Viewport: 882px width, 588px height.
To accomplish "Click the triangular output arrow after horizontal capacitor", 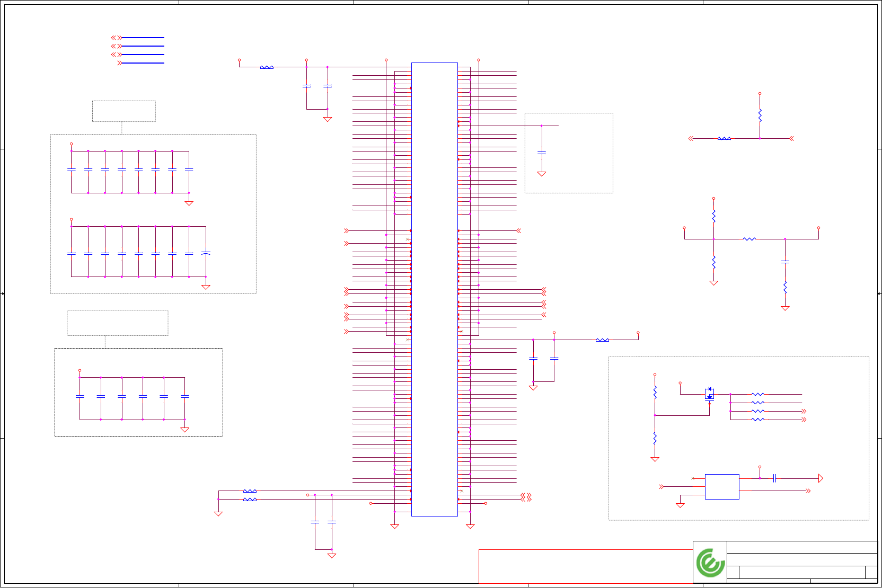I will 821,478.
